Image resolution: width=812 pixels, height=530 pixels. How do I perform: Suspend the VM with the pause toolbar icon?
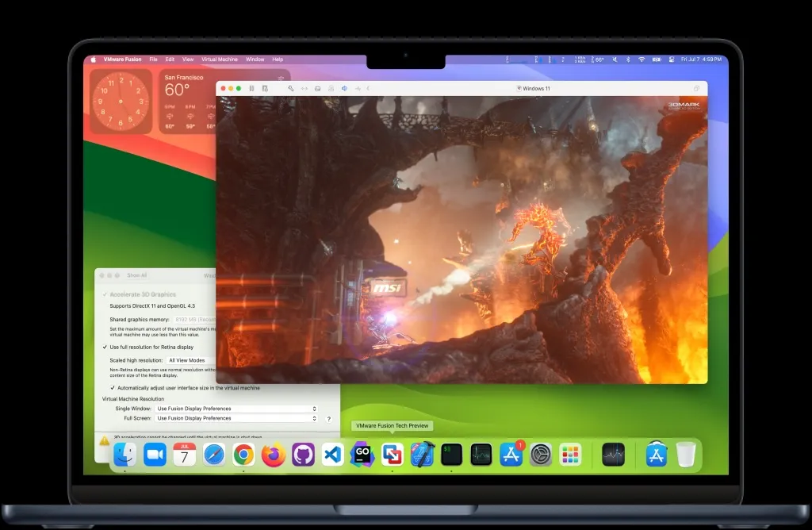tap(252, 88)
